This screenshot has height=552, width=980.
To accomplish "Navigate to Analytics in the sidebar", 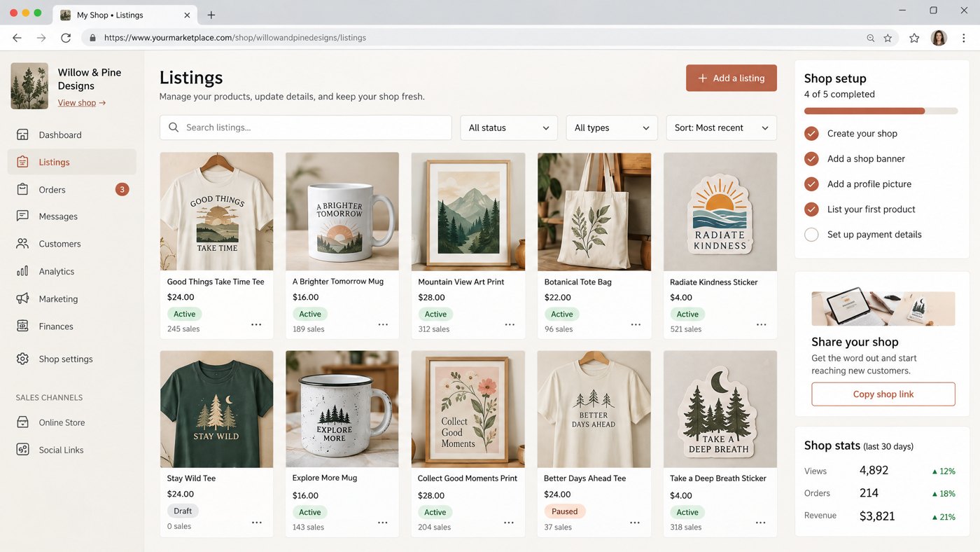I will tap(72, 271).
